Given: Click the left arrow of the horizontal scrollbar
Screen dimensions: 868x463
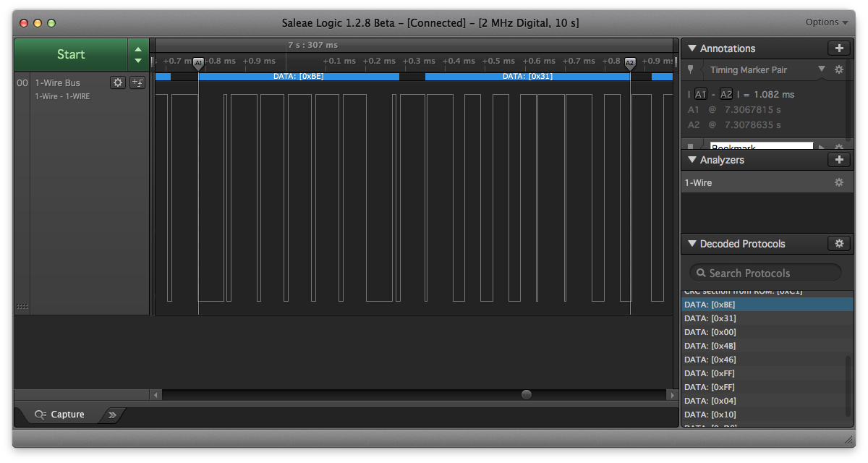Looking at the screenshot, I should coord(156,394).
